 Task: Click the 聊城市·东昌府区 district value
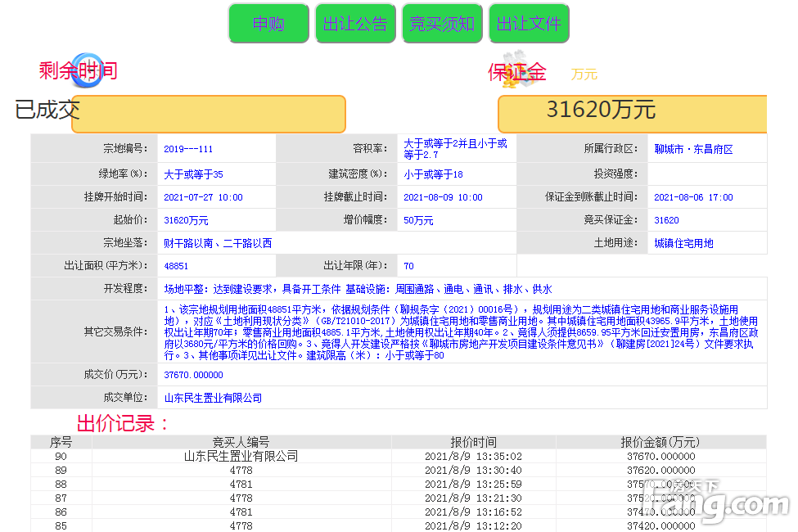(x=693, y=150)
